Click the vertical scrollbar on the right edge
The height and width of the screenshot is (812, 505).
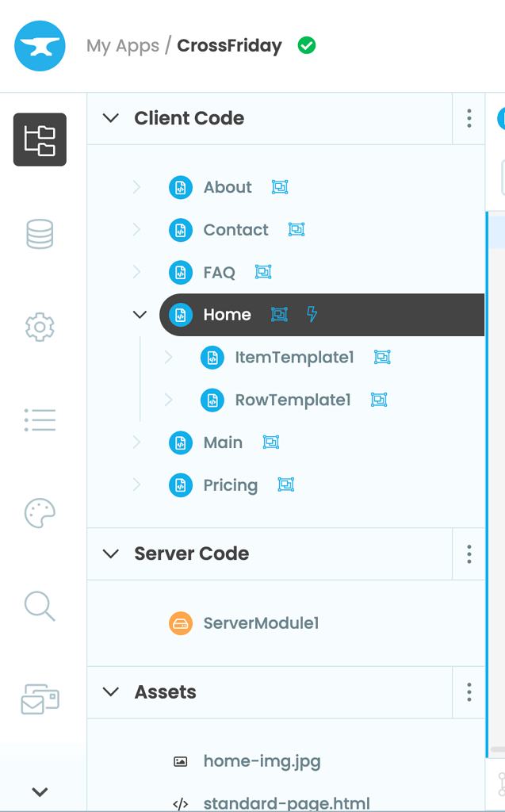488,476
